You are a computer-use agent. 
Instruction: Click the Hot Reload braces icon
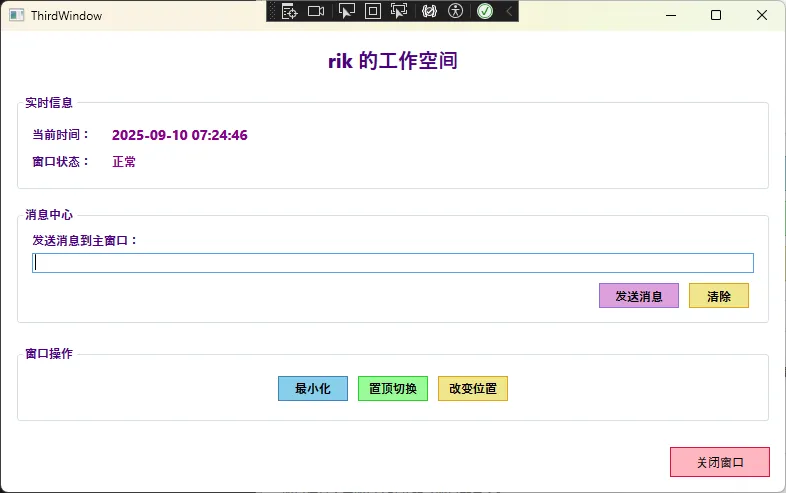(430, 11)
